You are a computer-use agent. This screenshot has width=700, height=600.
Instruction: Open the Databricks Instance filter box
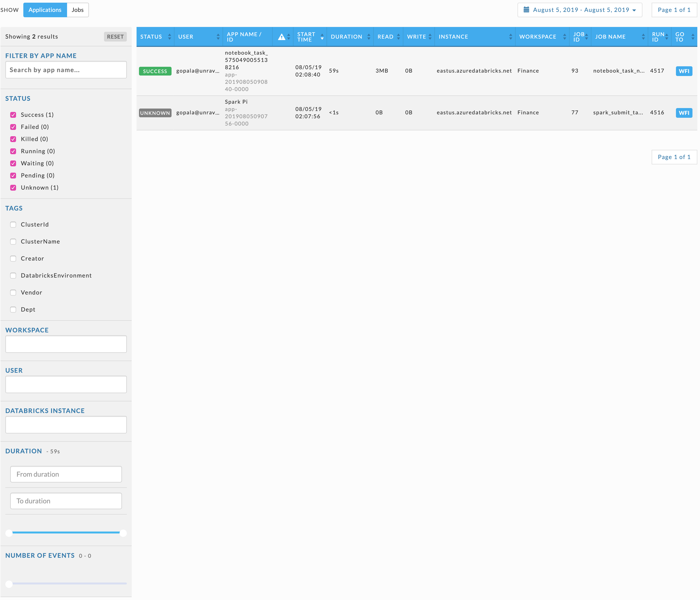coord(66,425)
